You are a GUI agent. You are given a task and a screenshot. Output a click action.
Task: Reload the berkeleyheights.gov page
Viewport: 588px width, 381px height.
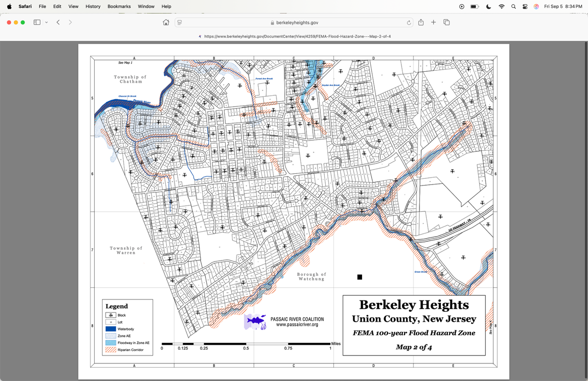coord(409,23)
